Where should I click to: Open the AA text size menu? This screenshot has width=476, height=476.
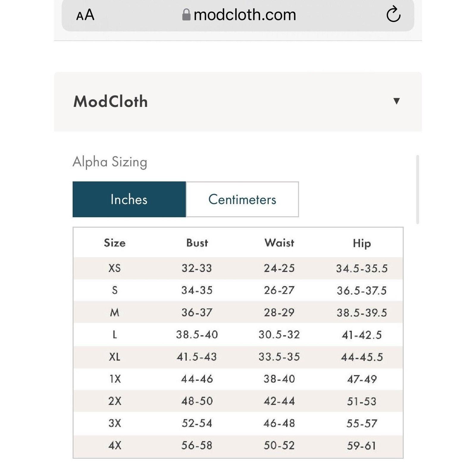click(x=85, y=15)
